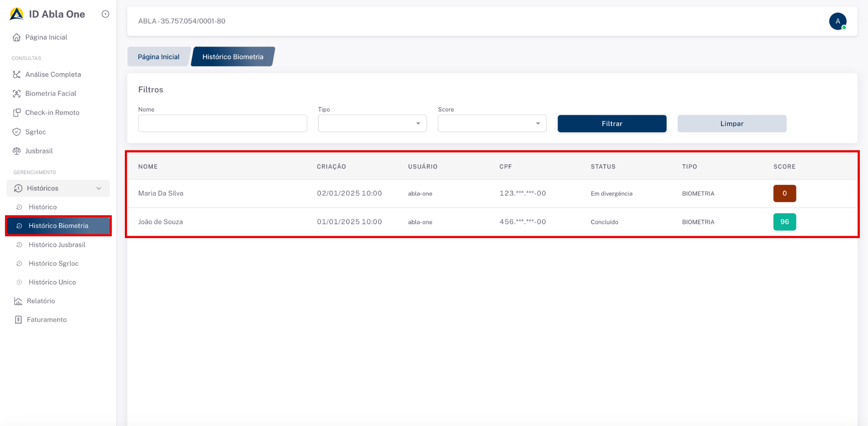The width and height of the screenshot is (868, 426).
Task: Click the ID Abla One logo icon
Action: (17, 14)
